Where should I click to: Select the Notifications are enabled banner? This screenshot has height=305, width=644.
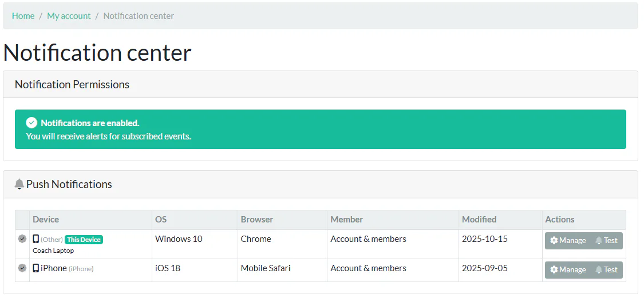click(321, 129)
